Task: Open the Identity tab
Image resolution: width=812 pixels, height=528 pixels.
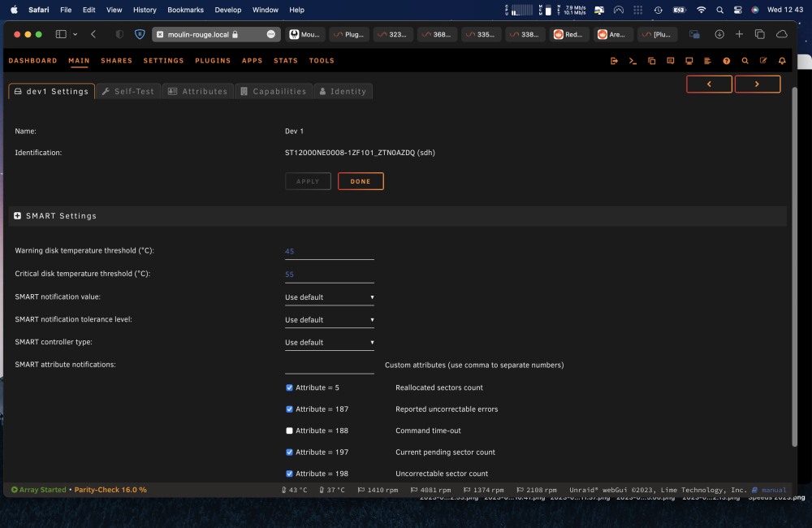Action: [343, 91]
